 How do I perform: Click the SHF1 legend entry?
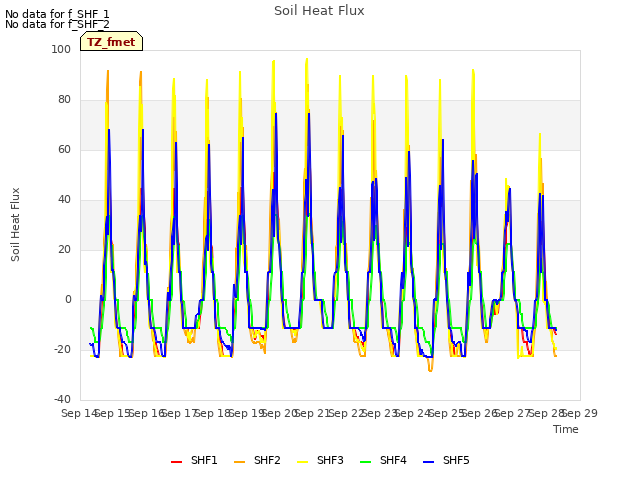(194, 460)
